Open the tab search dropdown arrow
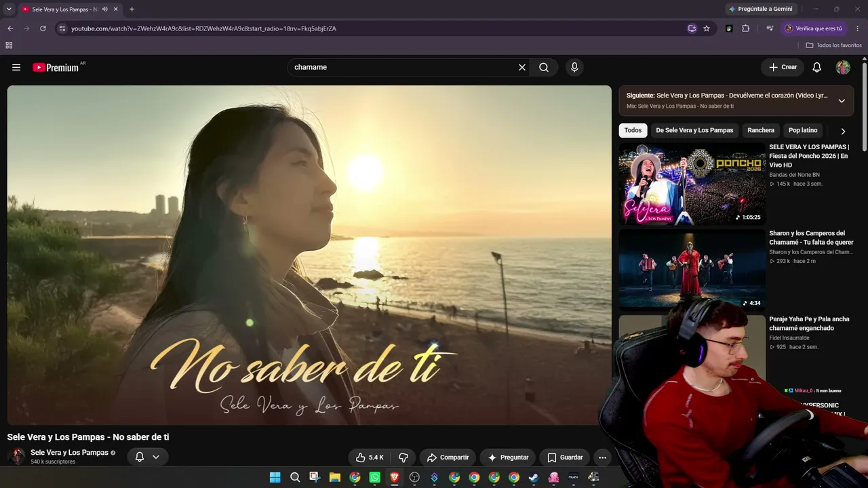 [9, 9]
